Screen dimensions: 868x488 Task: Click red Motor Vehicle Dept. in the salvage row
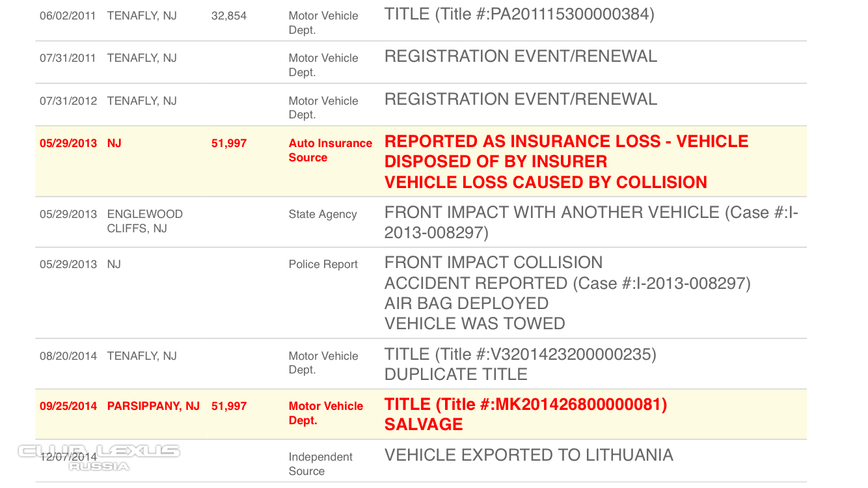(x=326, y=413)
